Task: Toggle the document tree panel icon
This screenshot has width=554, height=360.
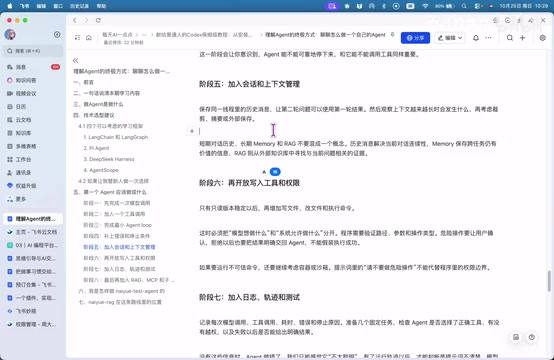Action: point(77,37)
